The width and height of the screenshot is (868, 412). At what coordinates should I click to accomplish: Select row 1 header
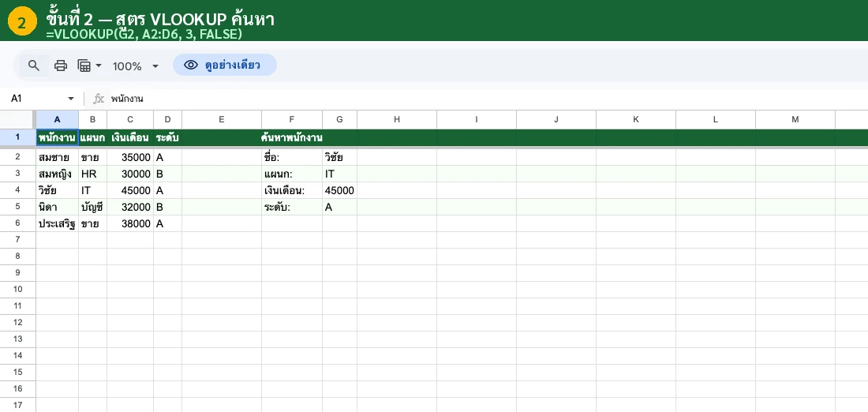click(x=17, y=137)
